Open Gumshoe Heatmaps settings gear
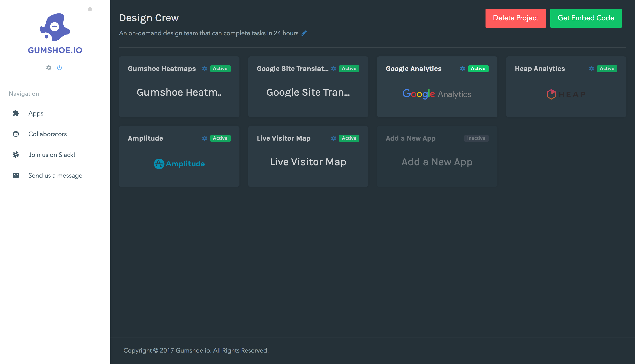 click(204, 69)
